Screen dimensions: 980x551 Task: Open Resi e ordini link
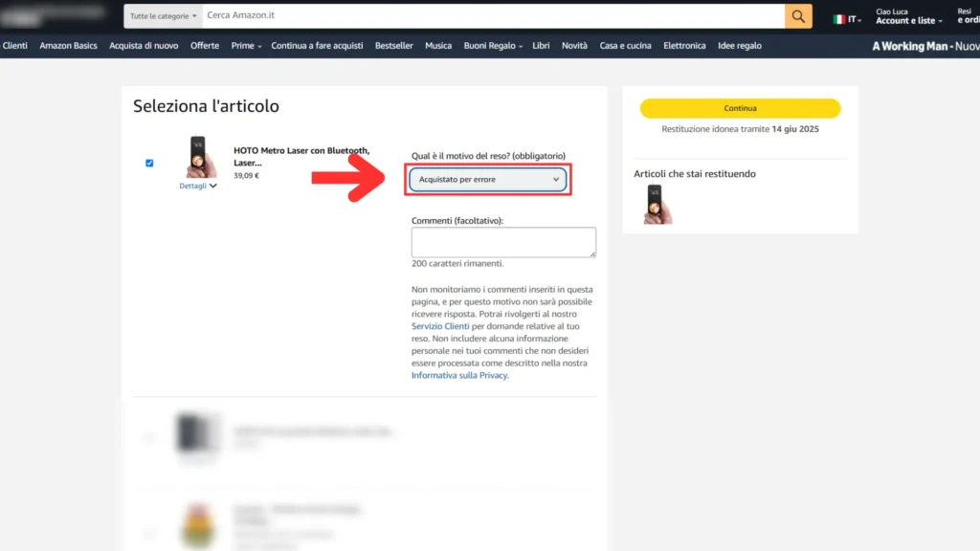tap(969, 16)
